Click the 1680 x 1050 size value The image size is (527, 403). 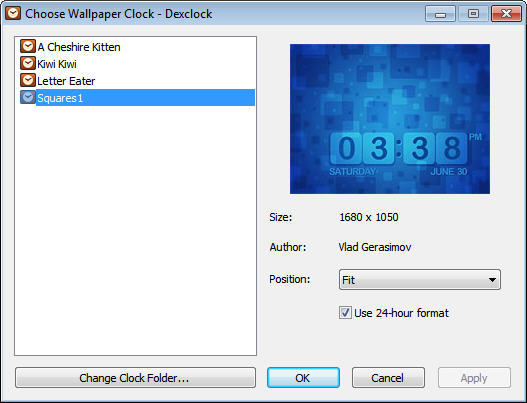point(369,217)
